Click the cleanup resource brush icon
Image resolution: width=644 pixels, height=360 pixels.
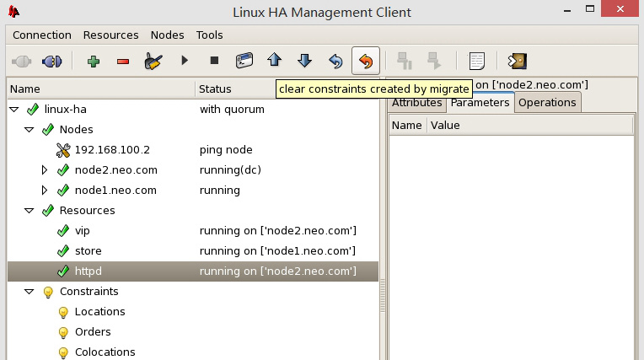153,61
